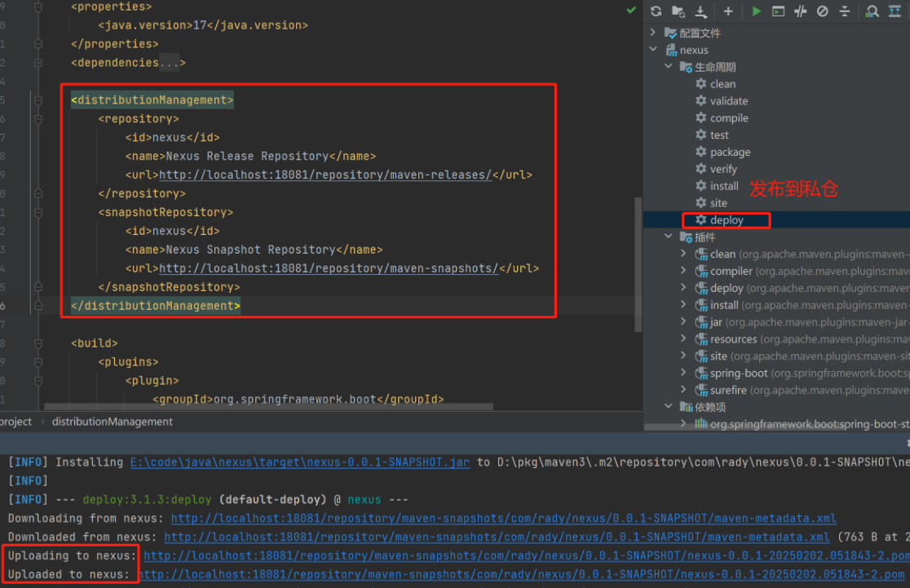Click 'deploy:3.1.3:deploy' console text
The image size is (910, 588).
point(147,499)
